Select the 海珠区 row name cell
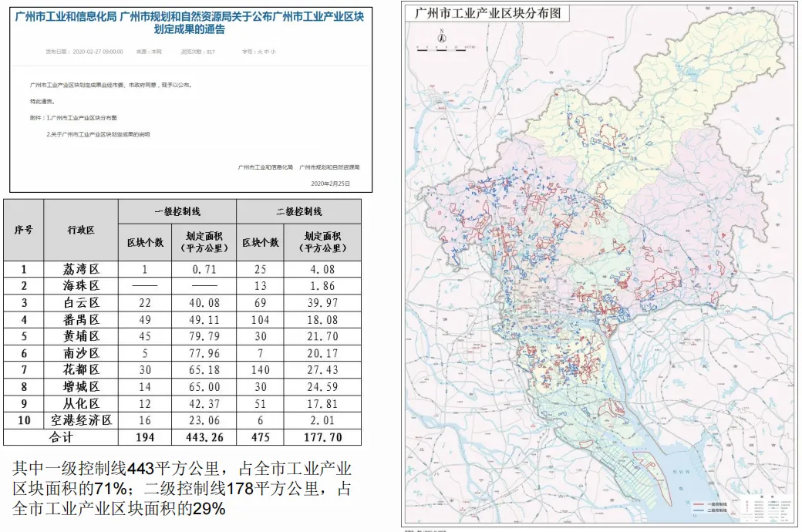This screenshot has height=532, width=802. click(81, 286)
